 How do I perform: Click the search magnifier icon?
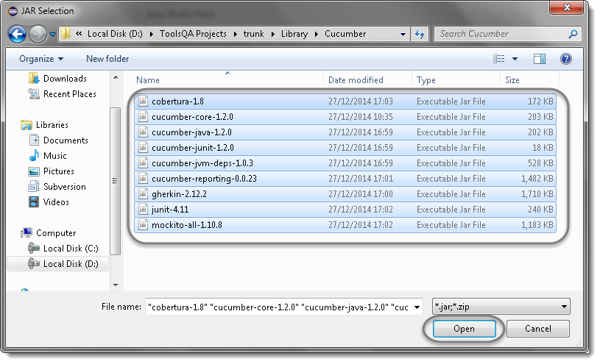573,34
